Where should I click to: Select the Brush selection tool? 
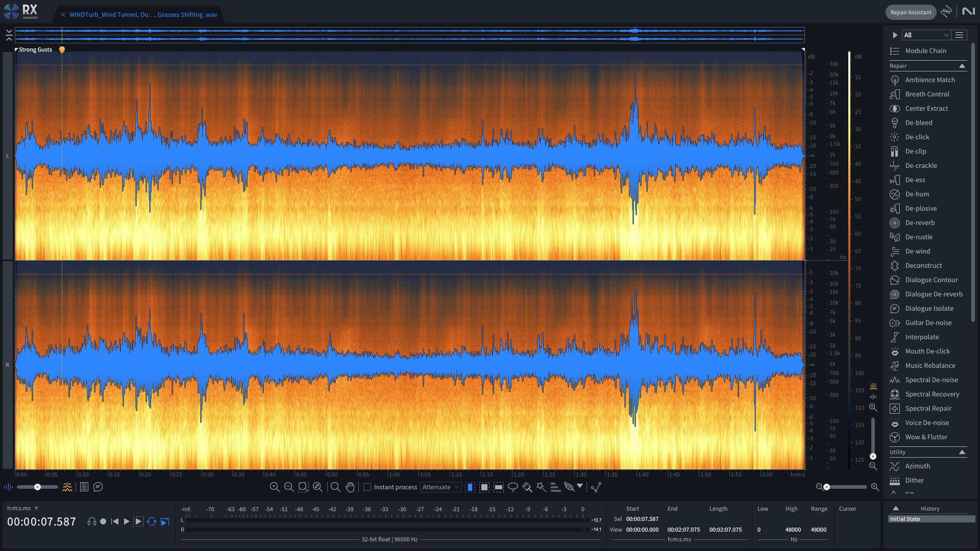tap(527, 487)
